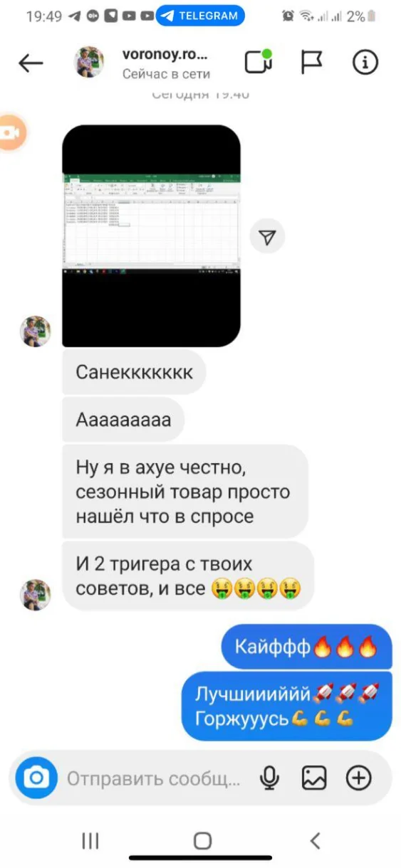Open the chat info icon
Image resolution: width=401 pixels, height=868 pixels.
[x=365, y=63]
